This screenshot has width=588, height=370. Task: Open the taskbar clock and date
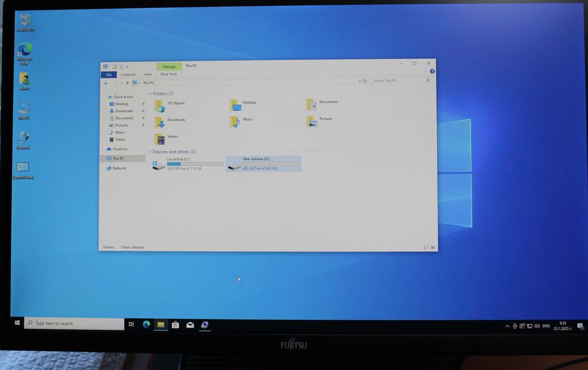coord(563,326)
